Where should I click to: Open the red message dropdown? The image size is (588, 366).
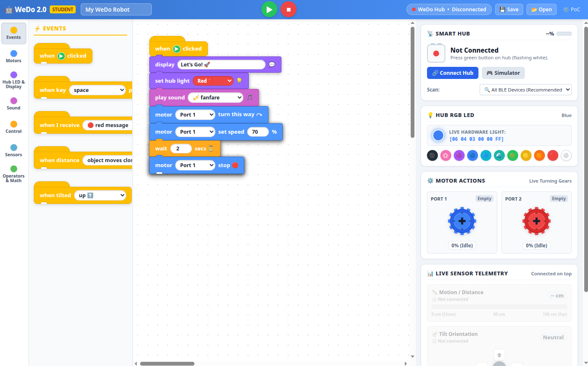tap(107, 125)
